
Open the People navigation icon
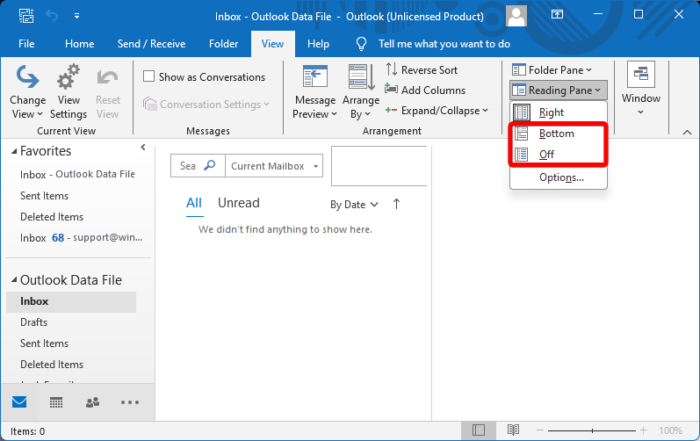pyautogui.click(x=93, y=402)
